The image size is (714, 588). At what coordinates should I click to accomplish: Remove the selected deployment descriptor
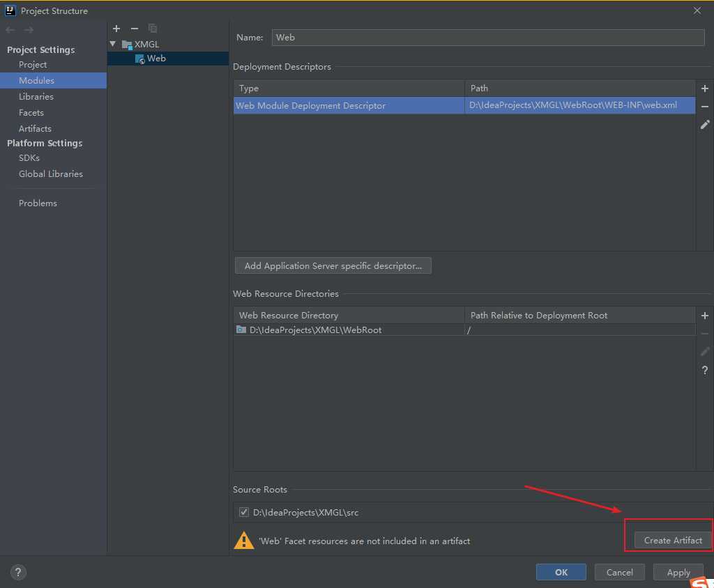point(705,107)
